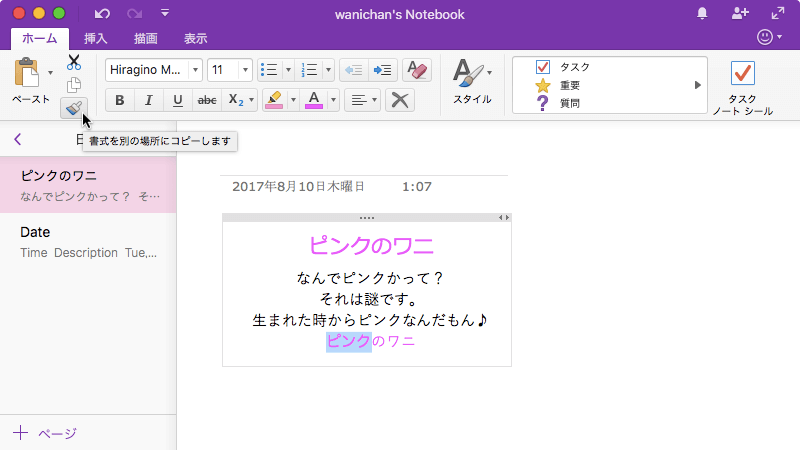800x450 pixels.
Task: Toggle strikethrough formatting
Action: coord(207,100)
